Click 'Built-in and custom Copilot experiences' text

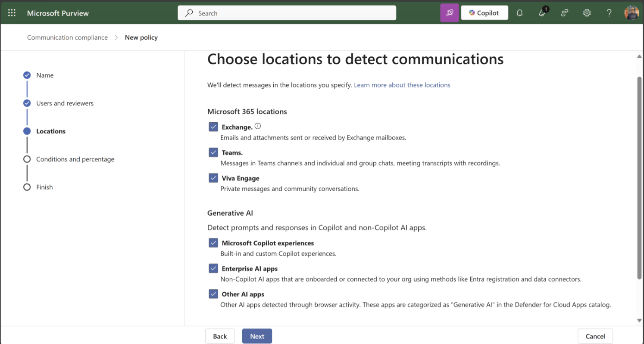tap(278, 254)
